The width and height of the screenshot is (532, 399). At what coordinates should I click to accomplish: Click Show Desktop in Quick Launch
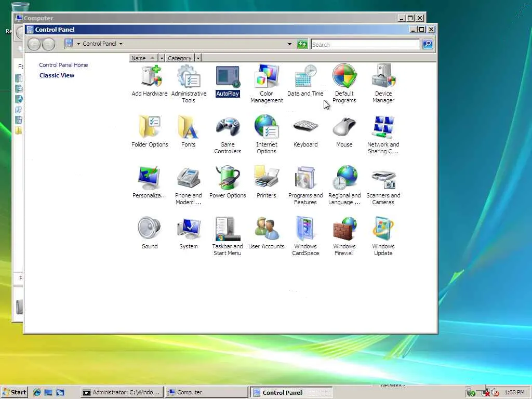(48, 393)
